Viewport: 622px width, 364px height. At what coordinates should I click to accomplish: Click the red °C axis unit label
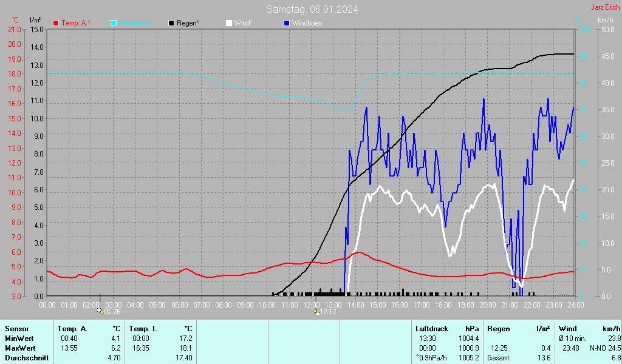(x=15, y=20)
